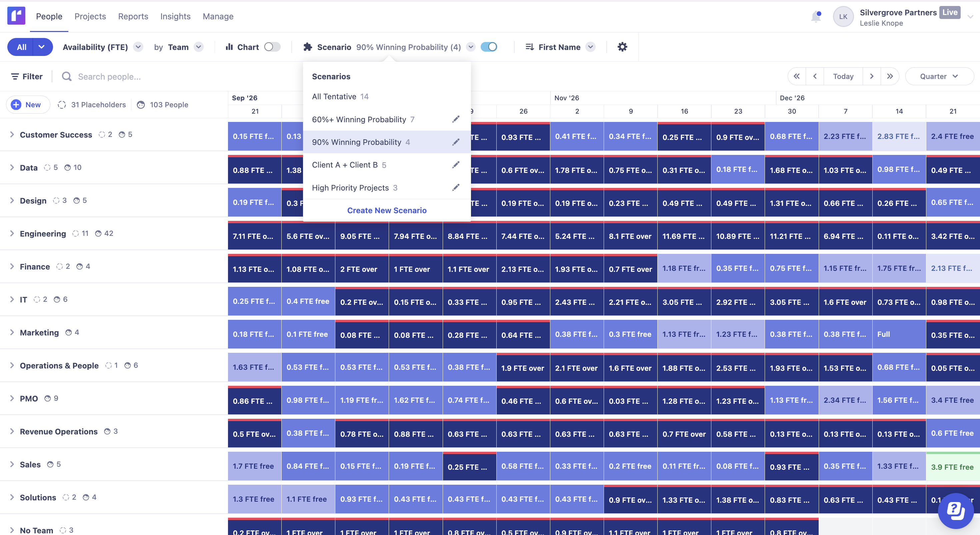Select the High Priority Projects scenario
980x535 pixels.
[x=387, y=188]
